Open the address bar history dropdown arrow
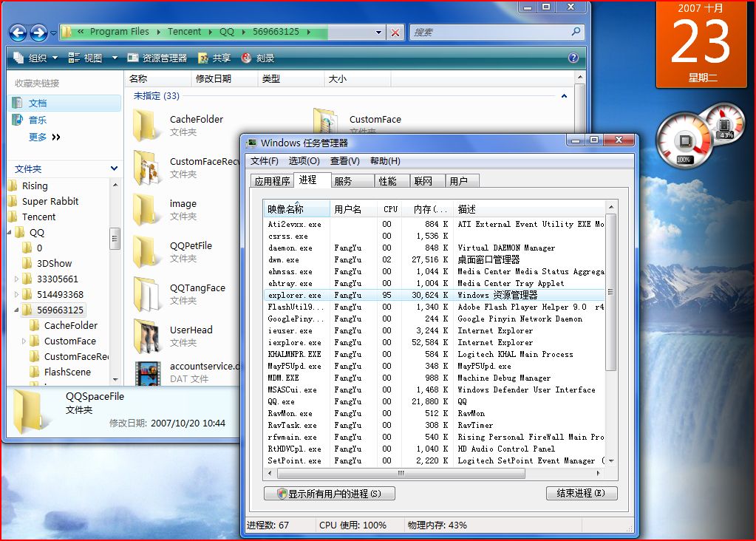This screenshot has height=541, width=756. coord(379,33)
